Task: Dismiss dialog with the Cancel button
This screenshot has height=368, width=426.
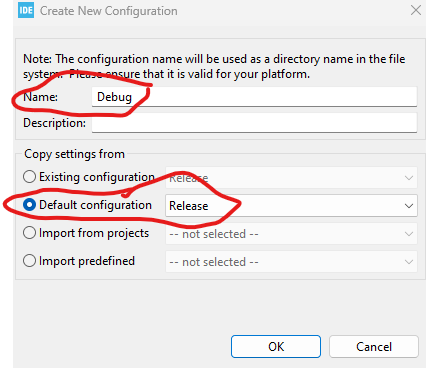Action: pos(374,347)
